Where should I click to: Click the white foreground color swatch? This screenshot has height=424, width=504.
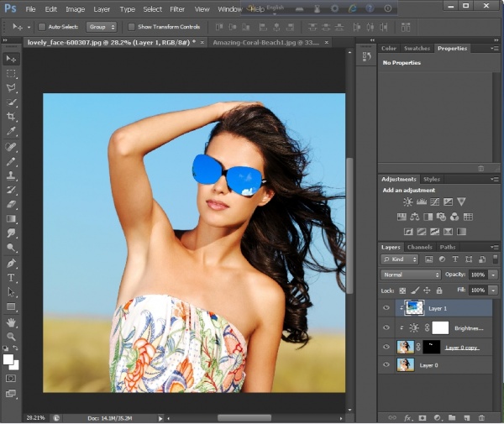(8, 359)
